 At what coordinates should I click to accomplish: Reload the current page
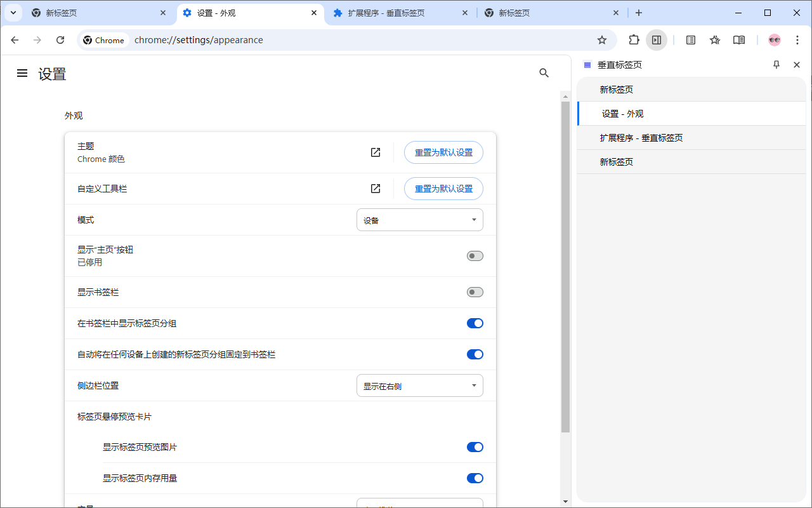point(60,40)
